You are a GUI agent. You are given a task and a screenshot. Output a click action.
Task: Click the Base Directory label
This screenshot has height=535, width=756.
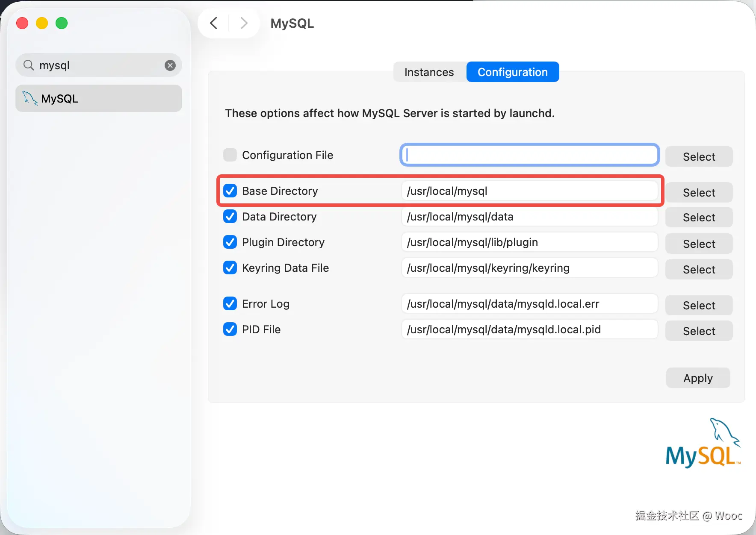280,191
